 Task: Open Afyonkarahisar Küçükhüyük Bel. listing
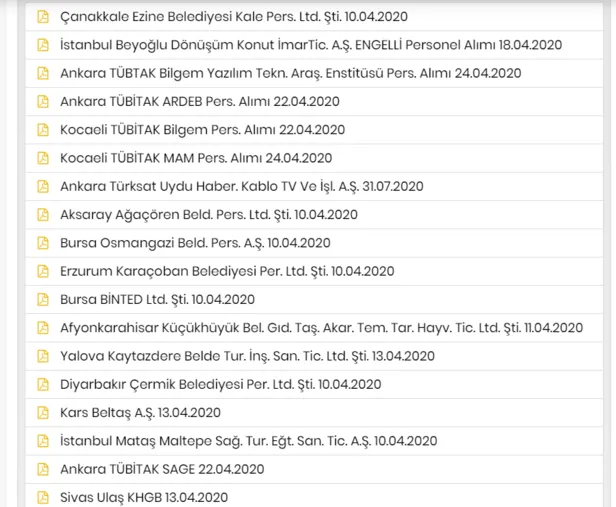point(321,327)
